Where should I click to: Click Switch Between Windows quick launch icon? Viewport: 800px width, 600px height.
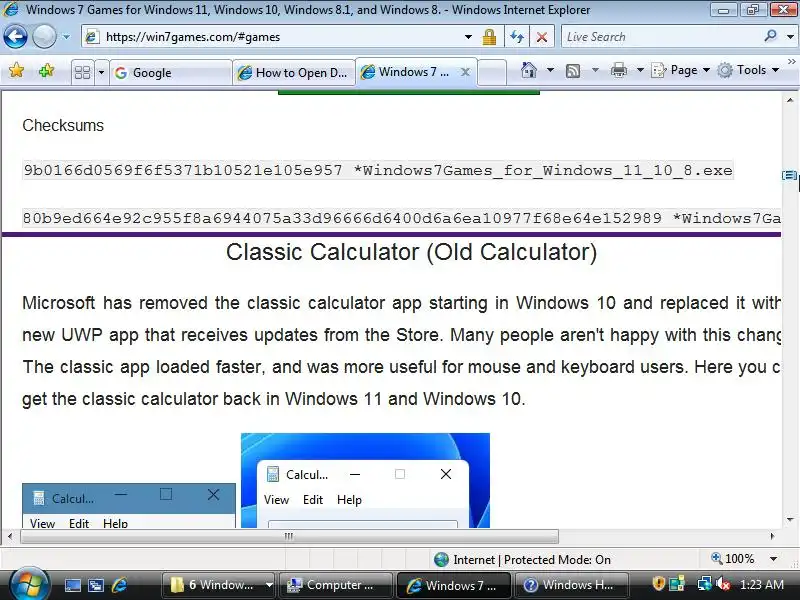(96, 585)
